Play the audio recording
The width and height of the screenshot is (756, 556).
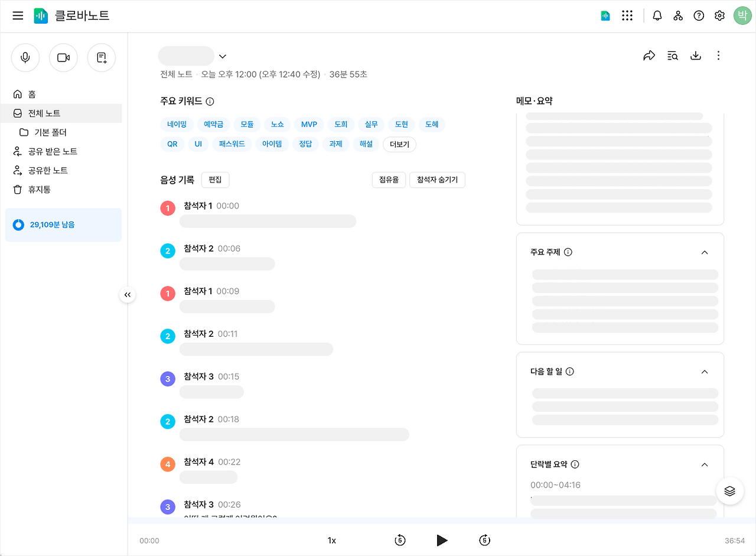point(442,540)
